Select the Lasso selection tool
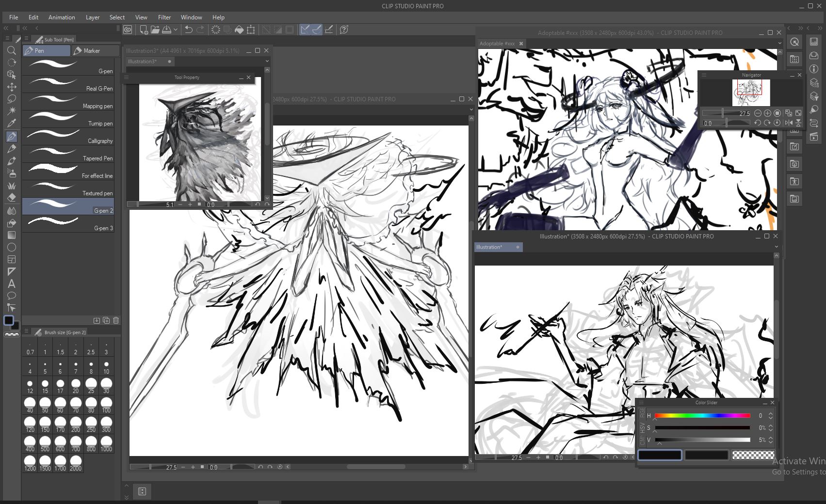Screen dimensions: 826x504 coord(12,99)
